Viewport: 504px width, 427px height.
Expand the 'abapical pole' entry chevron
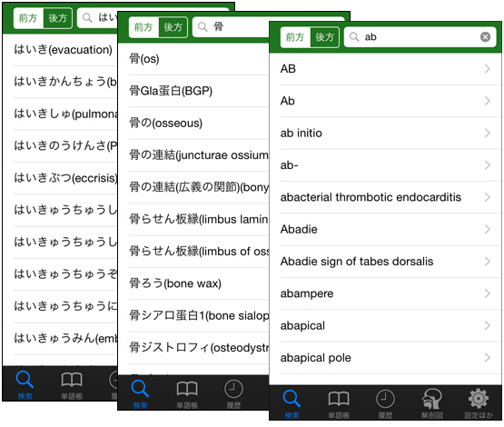click(488, 358)
